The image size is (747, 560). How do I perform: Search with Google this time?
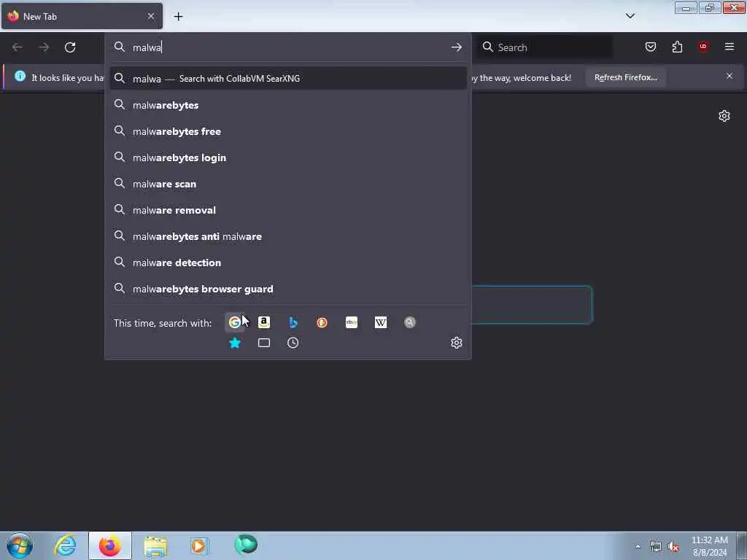(x=234, y=322)
